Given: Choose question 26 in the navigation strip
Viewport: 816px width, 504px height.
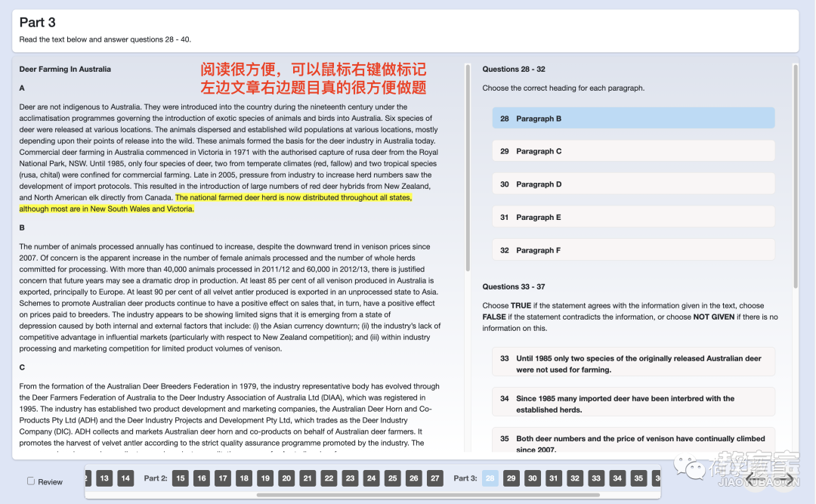Looking at the screenshot, I should tap(414, 478).
